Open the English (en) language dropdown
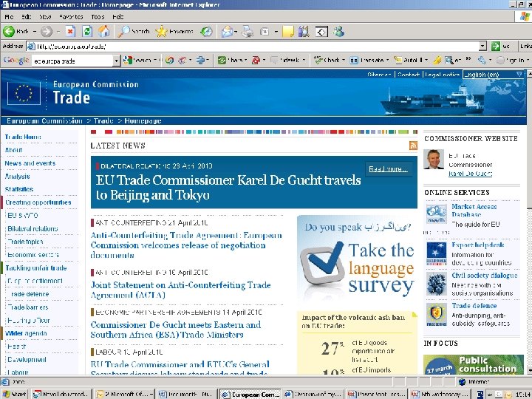Image resolution: width=532 pixels, height=399 pixels. click(494, 75)
